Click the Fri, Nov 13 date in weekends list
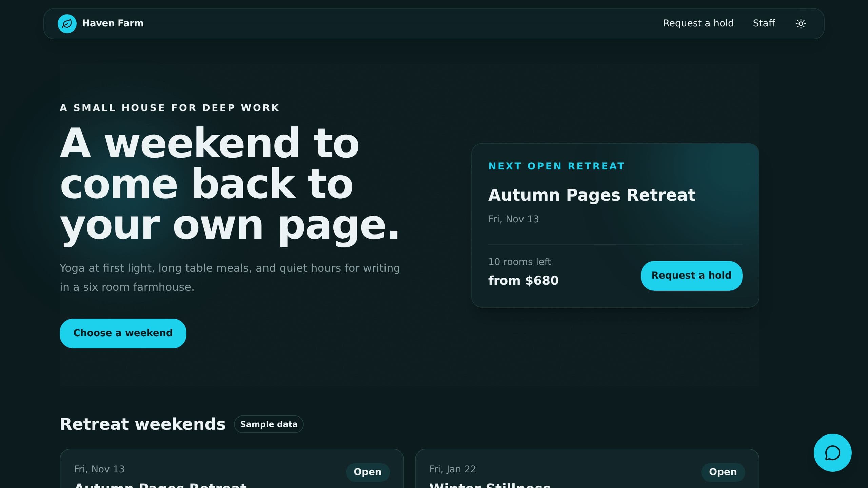The height and width of the screenshot is (488, 868). click(x=99, y=469)
